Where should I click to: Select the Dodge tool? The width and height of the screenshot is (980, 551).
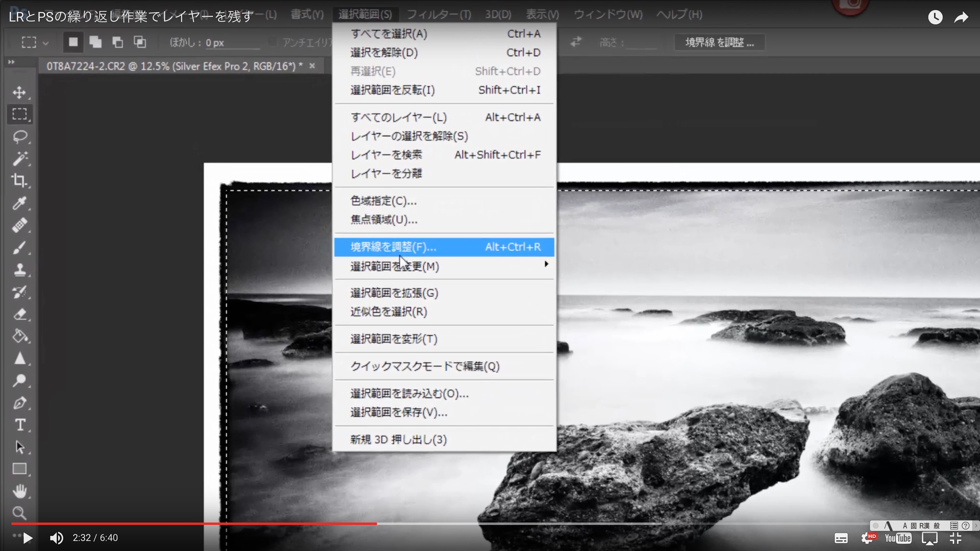19,380
